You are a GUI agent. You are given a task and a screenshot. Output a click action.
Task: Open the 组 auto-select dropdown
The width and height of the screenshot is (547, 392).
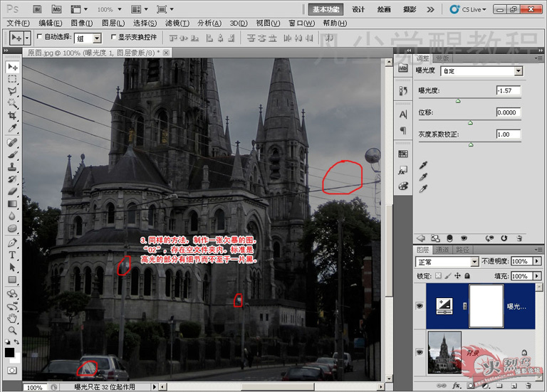[x=98, y=38]
